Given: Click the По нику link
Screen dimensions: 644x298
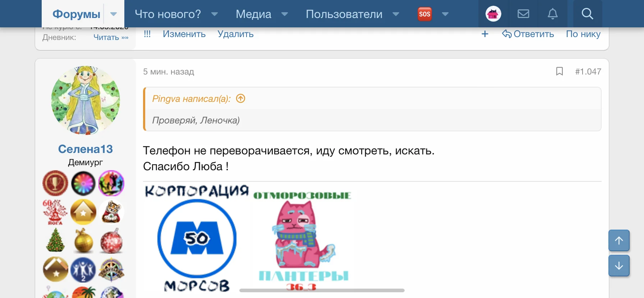Looking at the screenshot, I should 583,34.
